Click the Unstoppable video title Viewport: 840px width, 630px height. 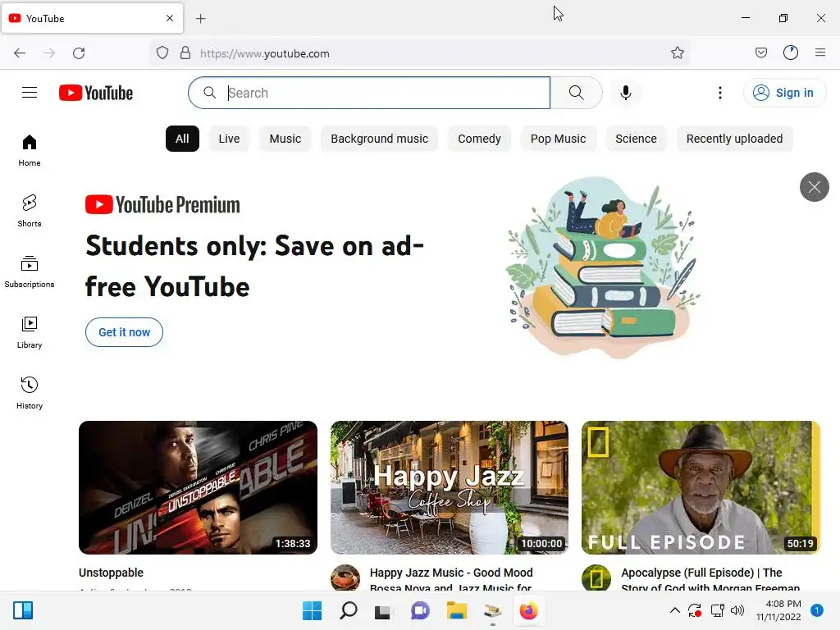pos(111,573)
